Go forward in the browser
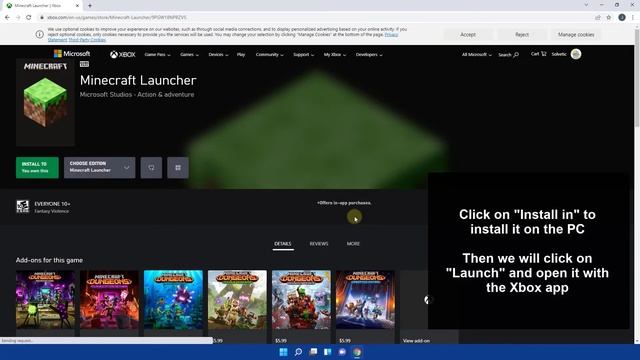 point(18,17)
